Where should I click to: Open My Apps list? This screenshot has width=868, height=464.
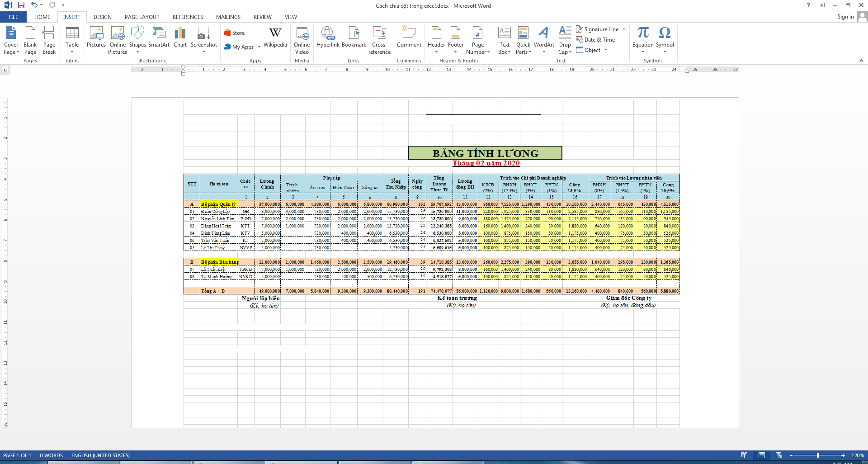(240, 47)
